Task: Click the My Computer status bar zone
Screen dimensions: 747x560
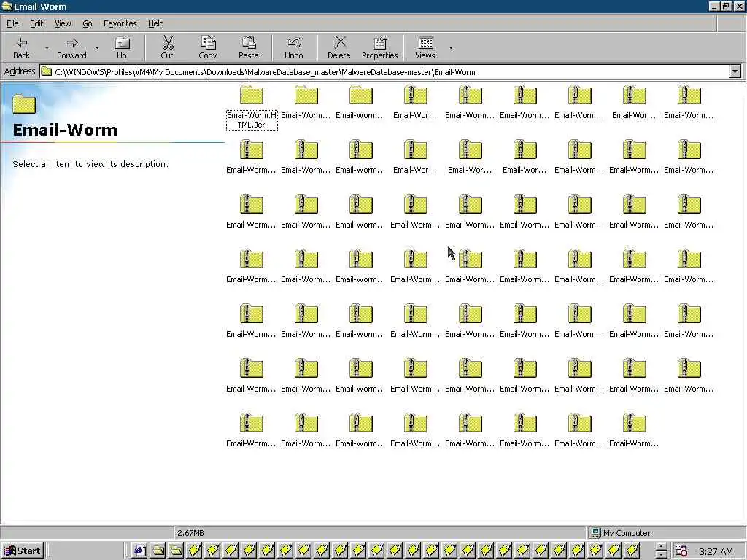Action: pyautogui.click(x=620, y=533)
